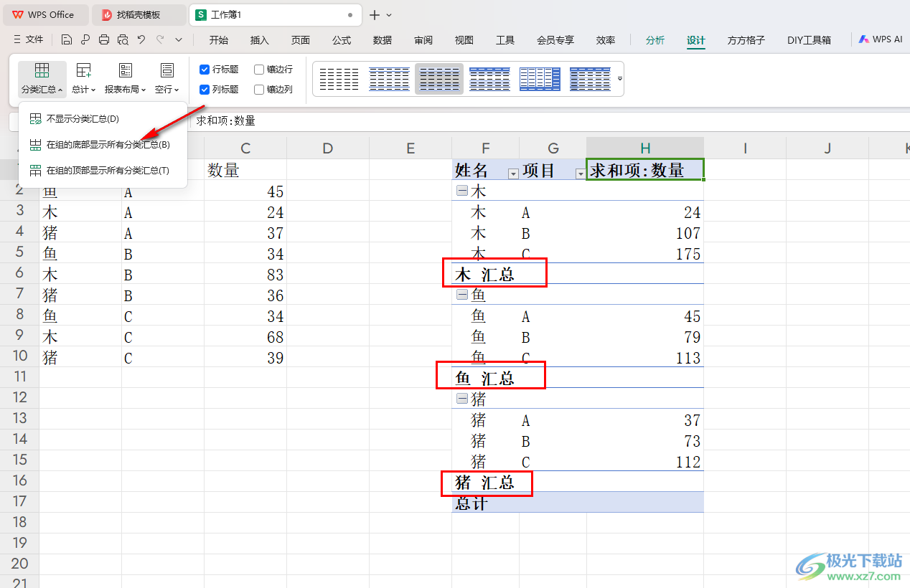
Task: Open Print Preview icon
Action: 123,40
